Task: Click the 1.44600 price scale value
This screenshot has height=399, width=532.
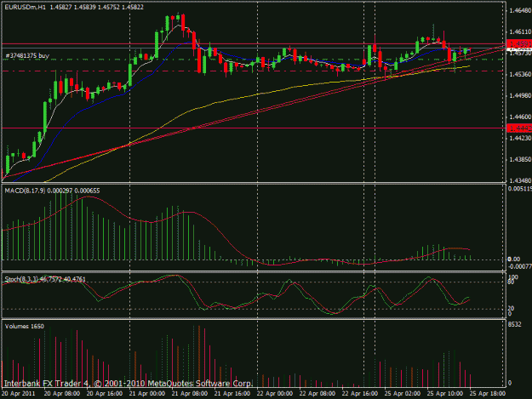Action: click(520, 117)
